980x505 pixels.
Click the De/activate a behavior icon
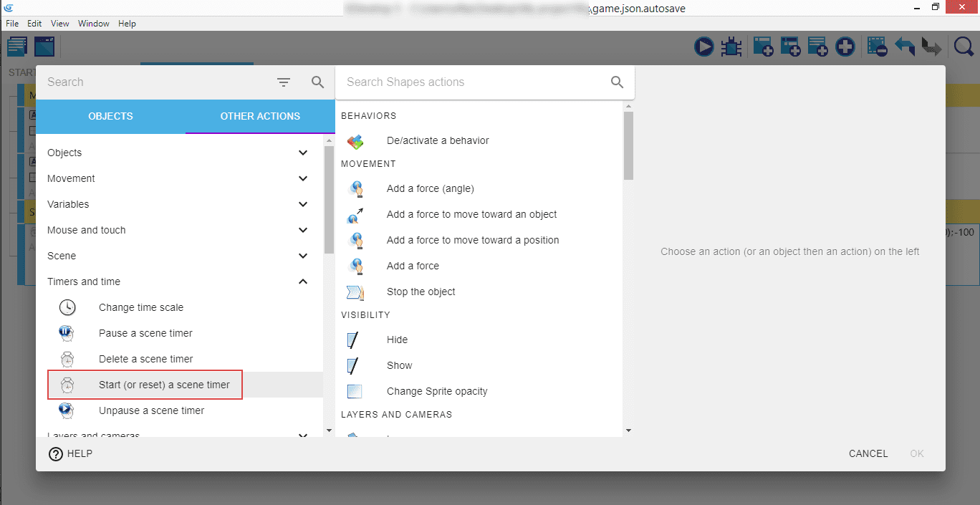[355, 141]
